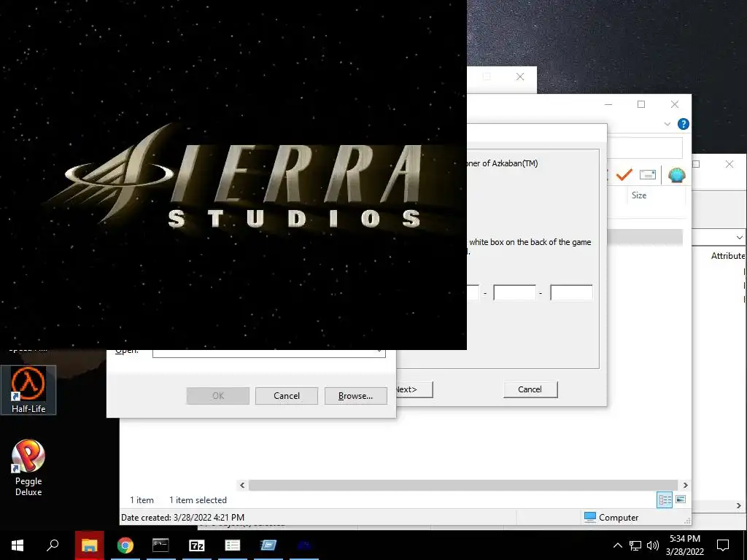This screenshot has width=747, height=560.
Task: Switch to the dark blue taskbar app
Action: click(304, 545)
